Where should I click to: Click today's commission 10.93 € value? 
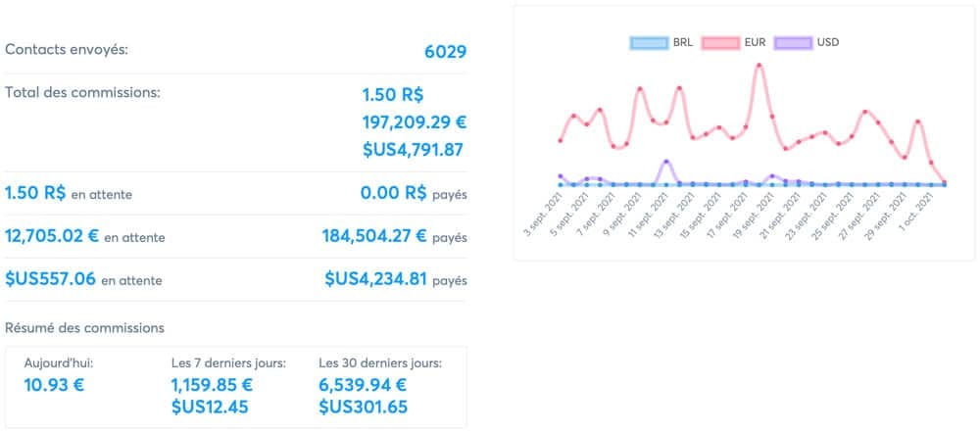(54, 385)
